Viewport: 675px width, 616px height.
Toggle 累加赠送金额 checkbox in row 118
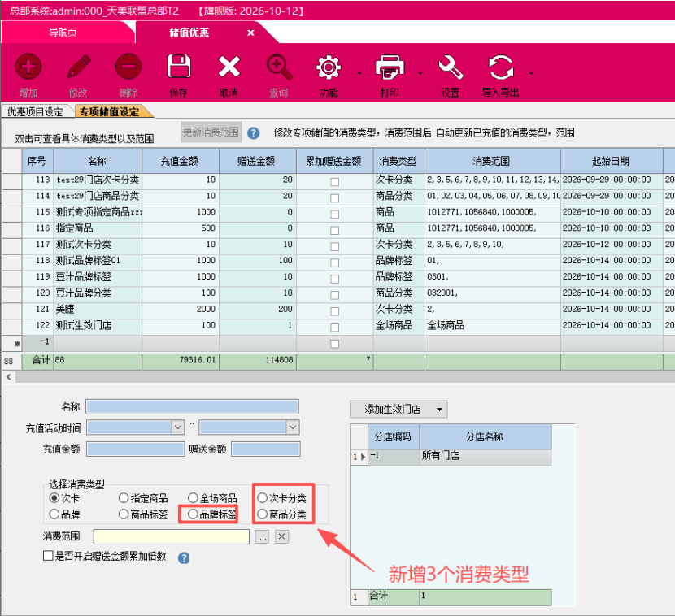334,262
